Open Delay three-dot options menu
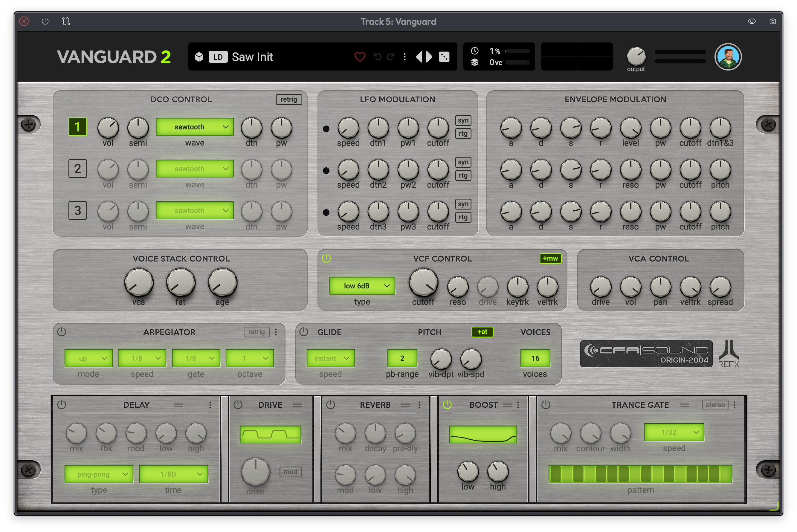The height and width of the screenshot is (532, 797). coord(210,405)
